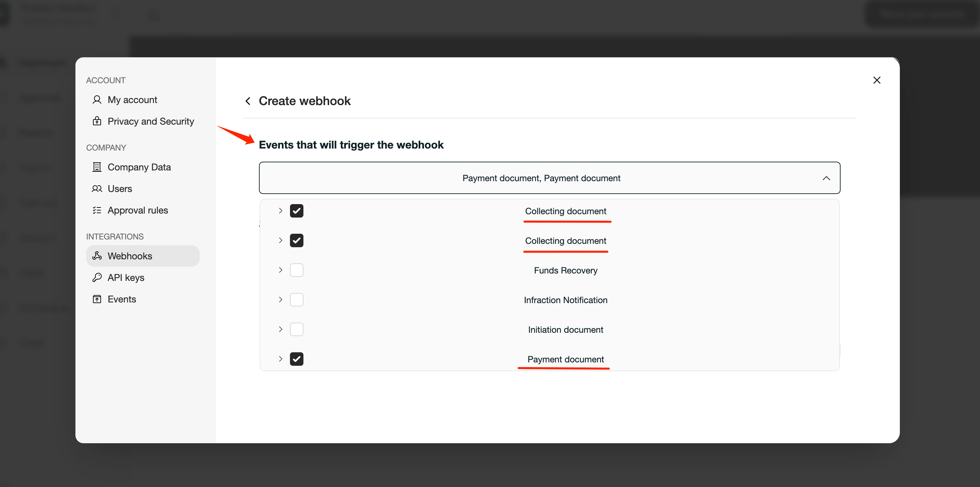Uncheck the Payment document checkbox
Screen dimensions: 980x487
pos(296,359)
